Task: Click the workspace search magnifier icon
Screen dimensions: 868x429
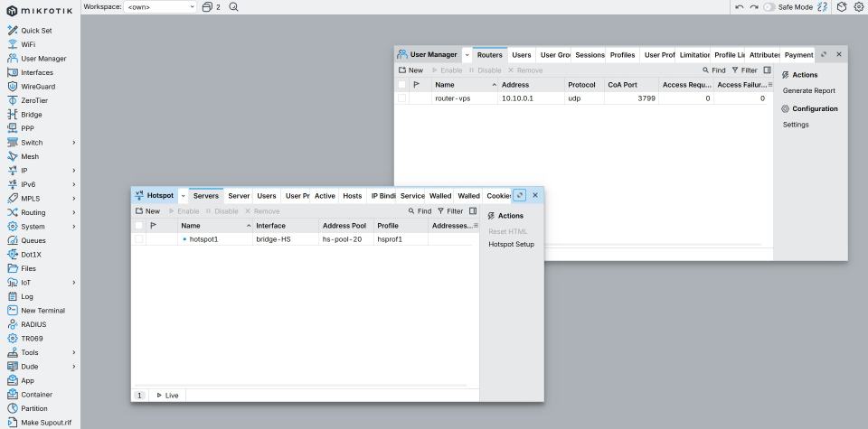Action: 233,7
